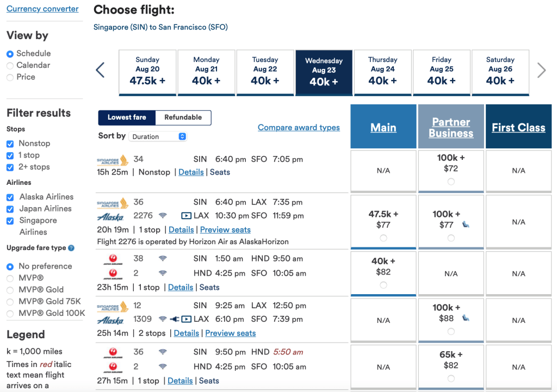The height and width of the screenshot is (392, 557).
Task: Click the power outlet icon on flight 1309
Action: [x=174, y=320]
